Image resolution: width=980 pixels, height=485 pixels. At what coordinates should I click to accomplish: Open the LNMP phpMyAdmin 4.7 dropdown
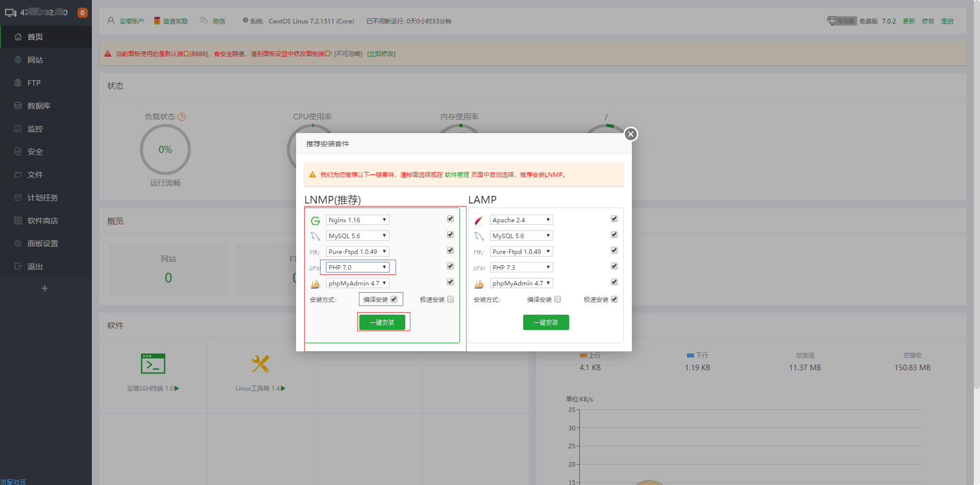358,283
